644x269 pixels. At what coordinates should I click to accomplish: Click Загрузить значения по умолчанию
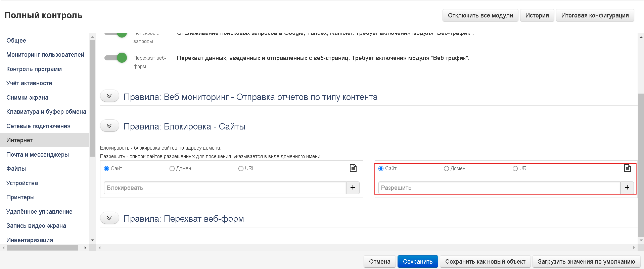[x=586, y=262]
